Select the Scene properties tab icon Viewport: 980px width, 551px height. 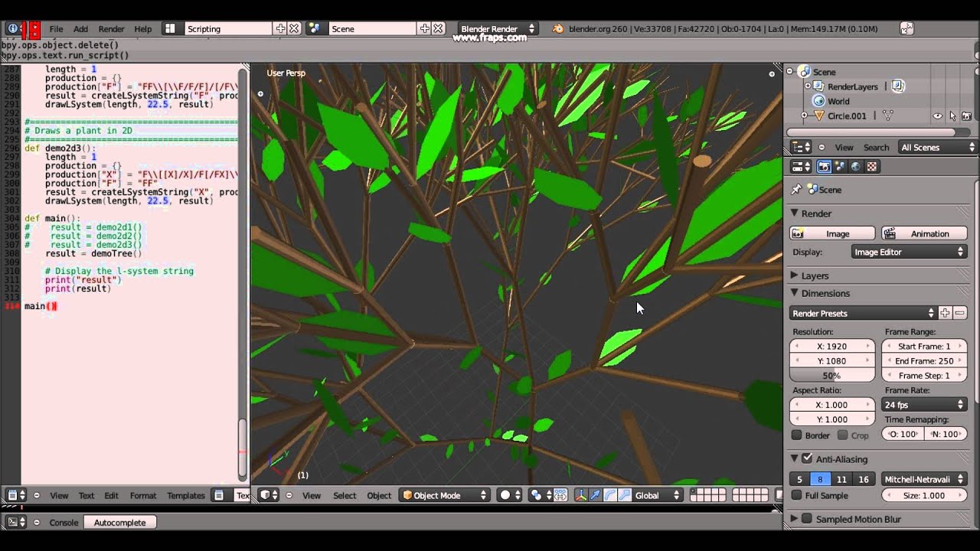point(840,166)
